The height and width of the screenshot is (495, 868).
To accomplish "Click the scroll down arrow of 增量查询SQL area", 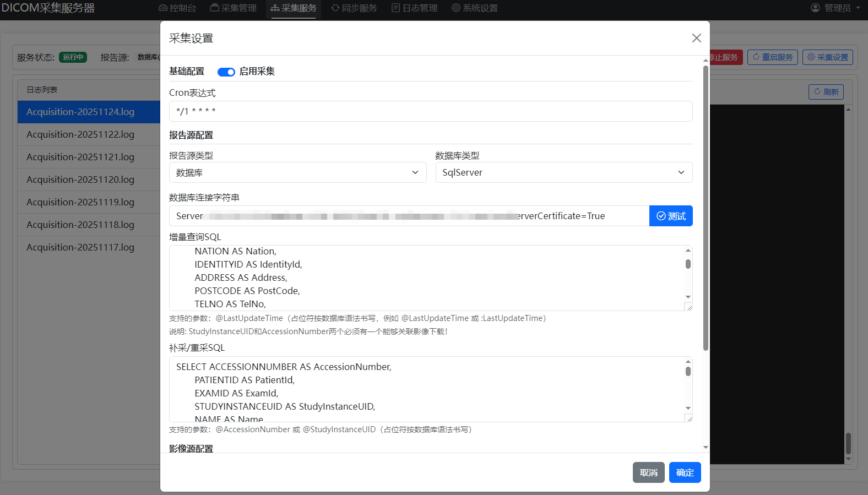I will (x=688, y=297).
